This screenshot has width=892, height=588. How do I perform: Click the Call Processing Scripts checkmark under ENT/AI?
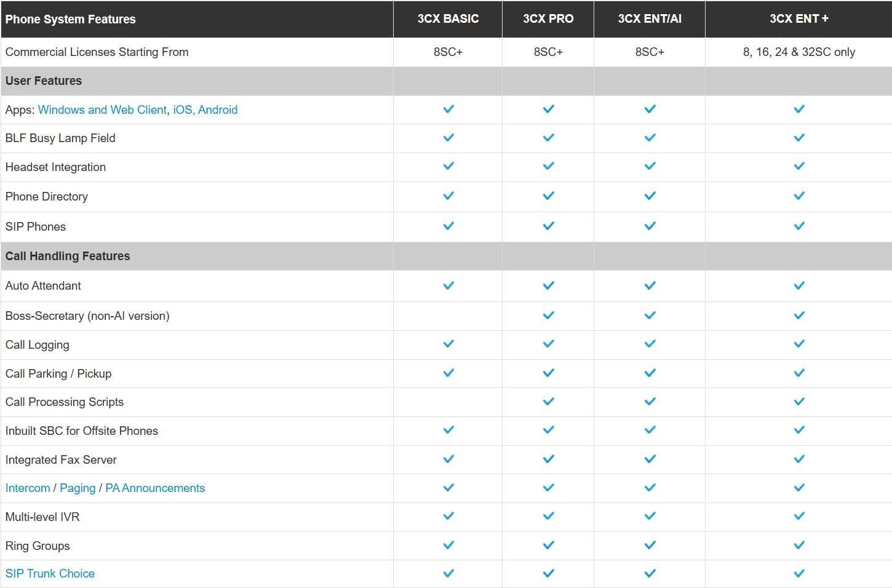tap(650, 402)
